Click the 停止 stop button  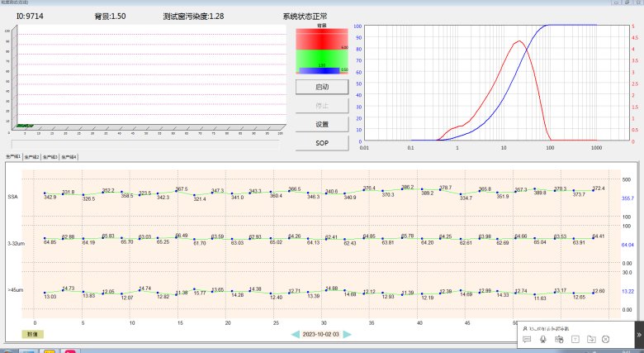[321, 105]
